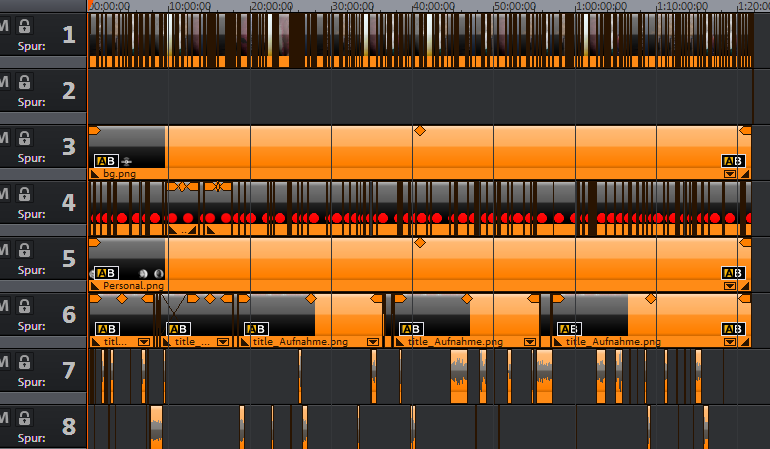This screenshot has height=449, width=770.
Task: Click keyframe diamond on track 3 near 40:00:00
Action: (420, 131)
